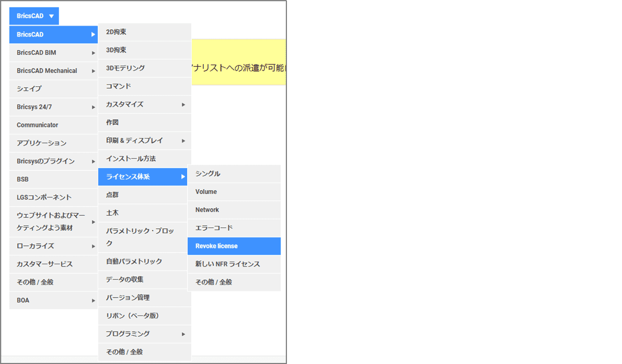Open the 3Dモデリング category
This screenshot has height=364, width=622.
[x=141, y=68]
